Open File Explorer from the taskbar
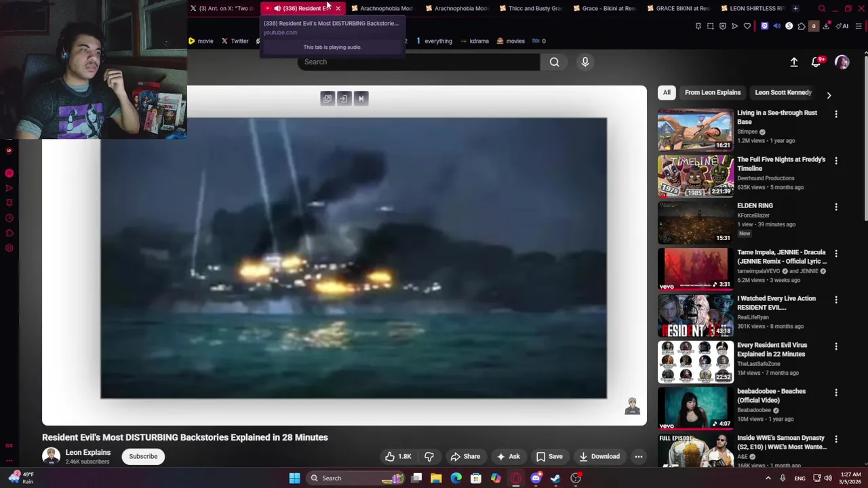Viewport: 868px width, 488px height. click(x=436, y=478)
